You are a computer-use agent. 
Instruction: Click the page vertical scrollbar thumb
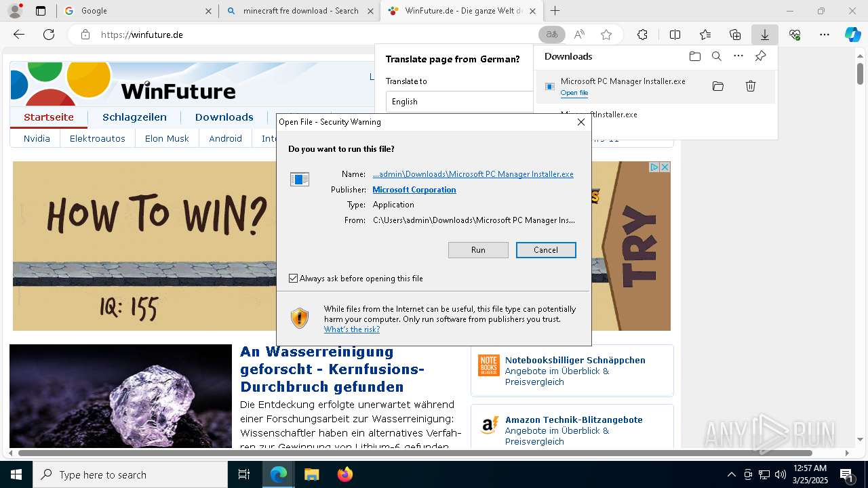[860, 73]
